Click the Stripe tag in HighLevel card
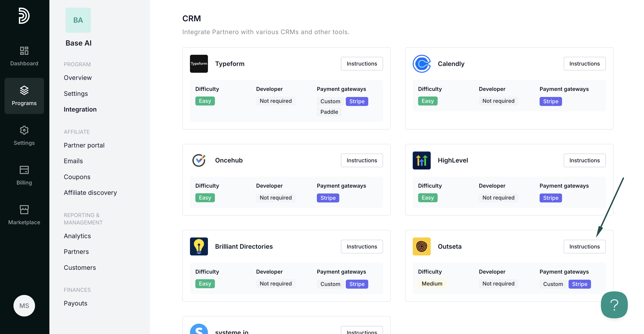This screenshot has width=644, height=334. coord(551,198)
